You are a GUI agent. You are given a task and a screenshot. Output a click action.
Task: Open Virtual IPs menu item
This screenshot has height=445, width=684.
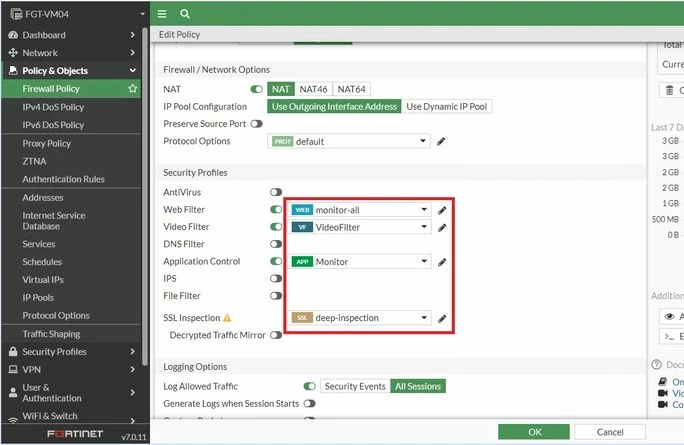(x=43, y=280)
